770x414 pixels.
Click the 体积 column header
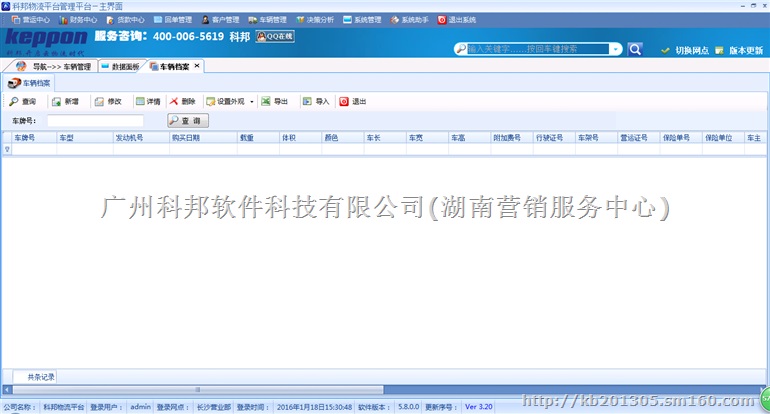[301, 138]
